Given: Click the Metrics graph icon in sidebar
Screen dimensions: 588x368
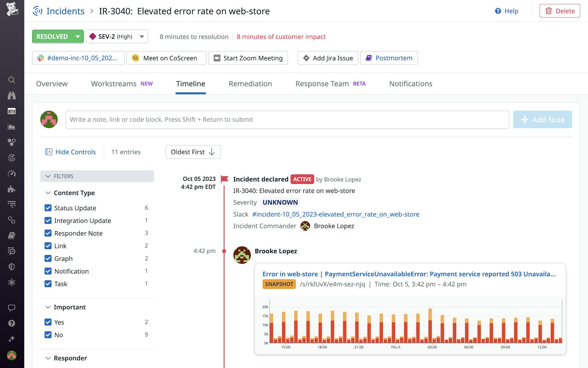Looking at the screenshot, I should 12,126.
